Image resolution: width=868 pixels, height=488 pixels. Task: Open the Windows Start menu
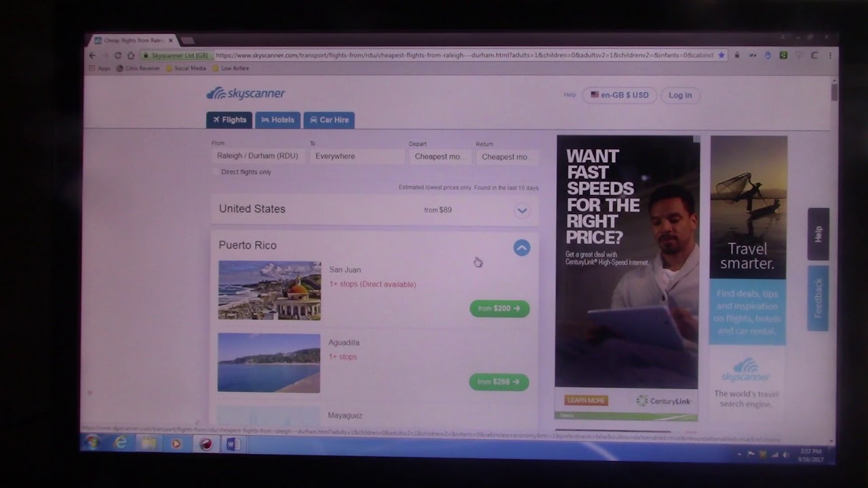coord(92,443)
